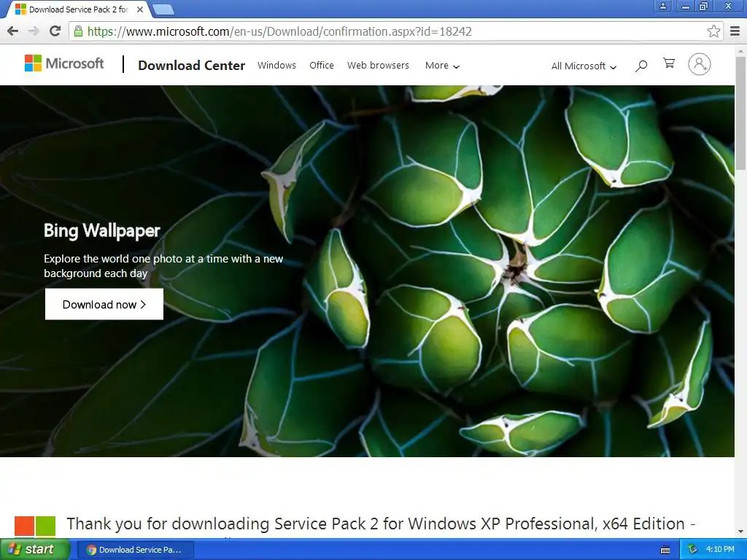
Task: Click the Chrome user profile button in title bar
Action: pos(662,6)
